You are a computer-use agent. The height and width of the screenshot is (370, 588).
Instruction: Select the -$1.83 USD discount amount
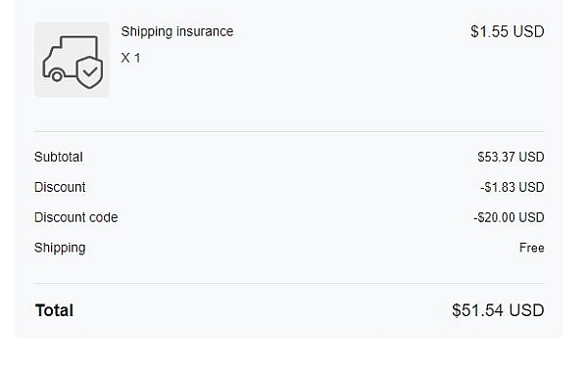513,187
